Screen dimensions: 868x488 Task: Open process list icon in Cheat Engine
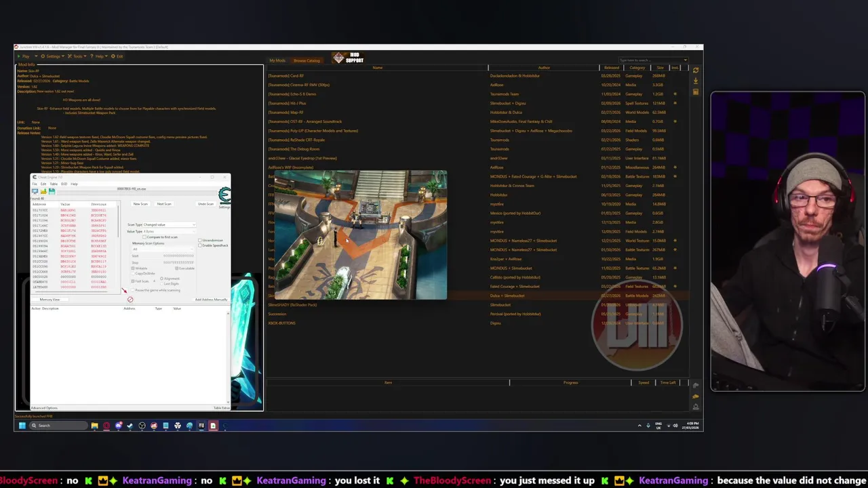click(x=35, y=192)
